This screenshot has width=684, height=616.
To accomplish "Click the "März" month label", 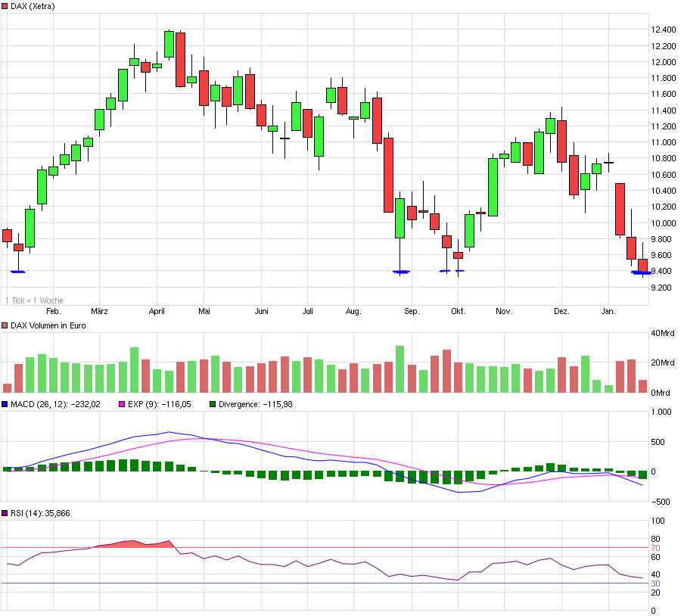I will click(99, 311).
